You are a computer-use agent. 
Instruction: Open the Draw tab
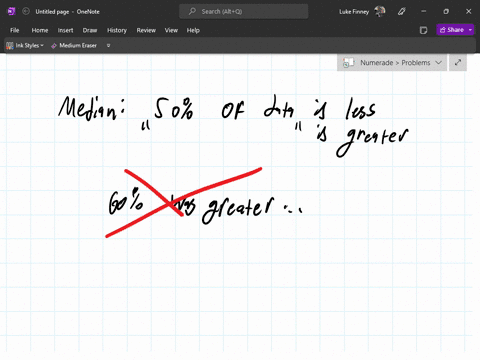(90, 30)
